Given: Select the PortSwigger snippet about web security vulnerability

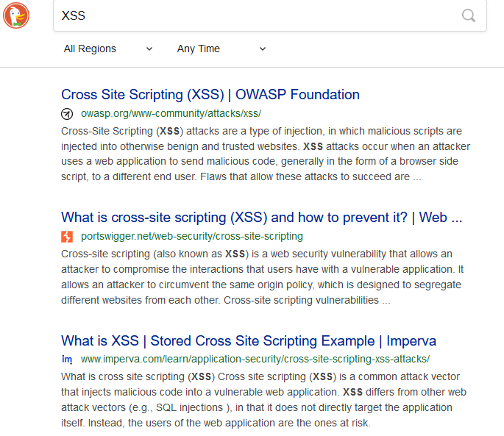Looking at the screenshot, I should click(262, 277).
